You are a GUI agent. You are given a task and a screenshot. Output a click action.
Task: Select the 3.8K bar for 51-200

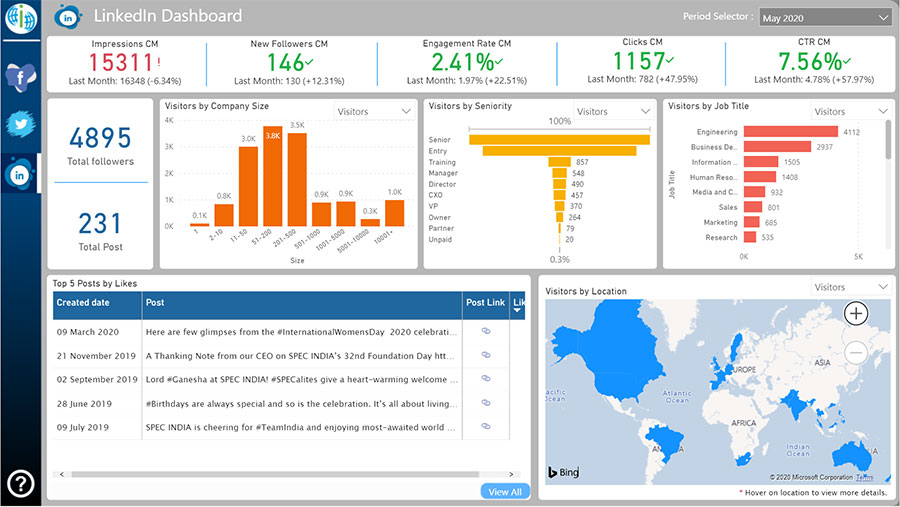point(273,176)
